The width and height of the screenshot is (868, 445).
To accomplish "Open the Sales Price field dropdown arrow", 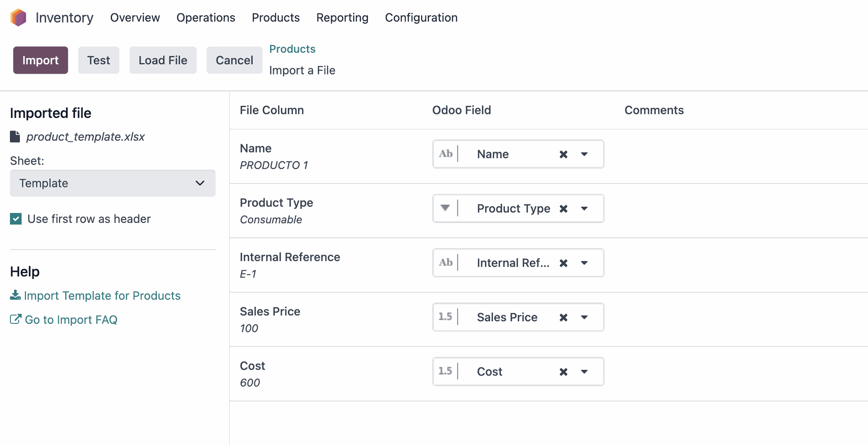I will (584, 317).
